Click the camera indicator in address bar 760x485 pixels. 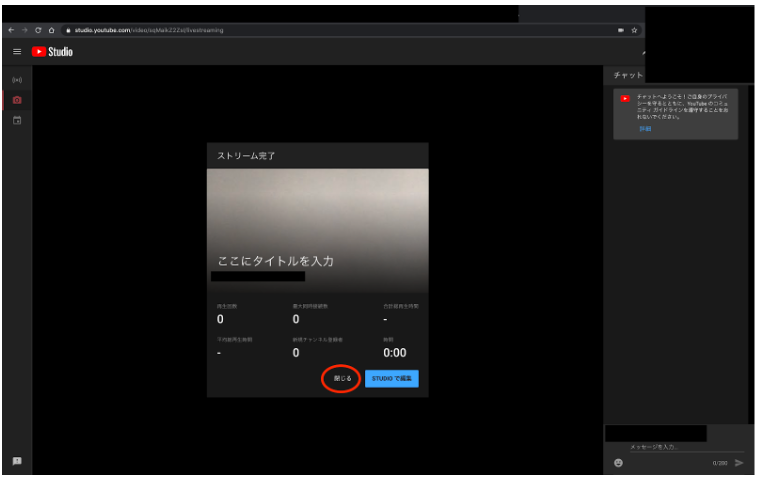(620, 30)
